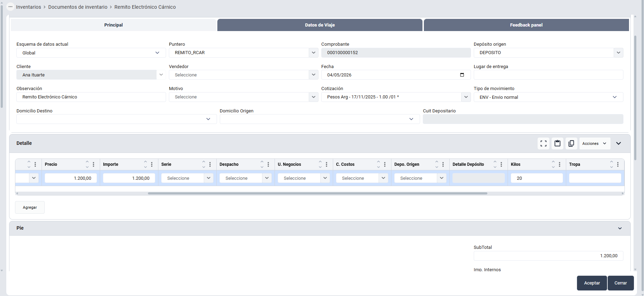Click the Agregar button
This screenshot has width=644, height=296.
click(x=30, y=207)
